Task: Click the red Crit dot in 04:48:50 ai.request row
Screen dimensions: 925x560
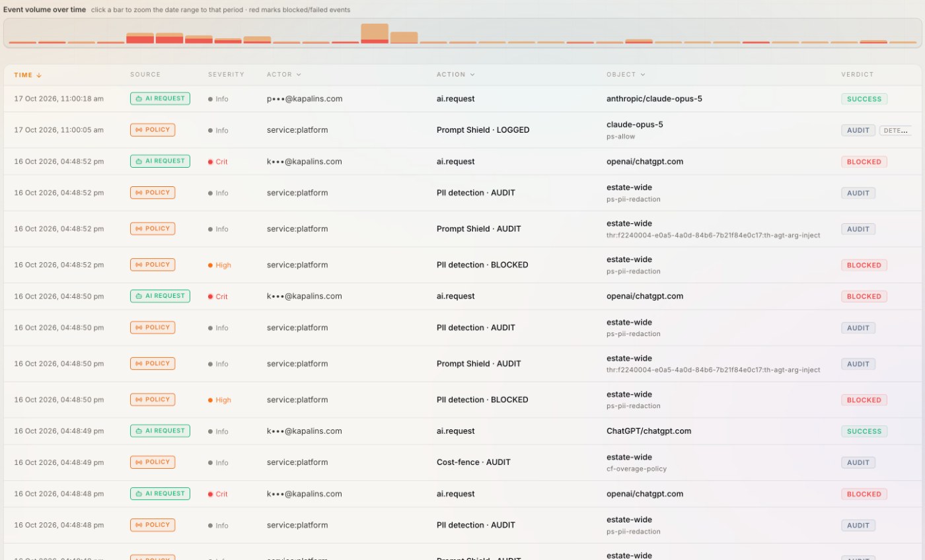Action: click(210, 297)
